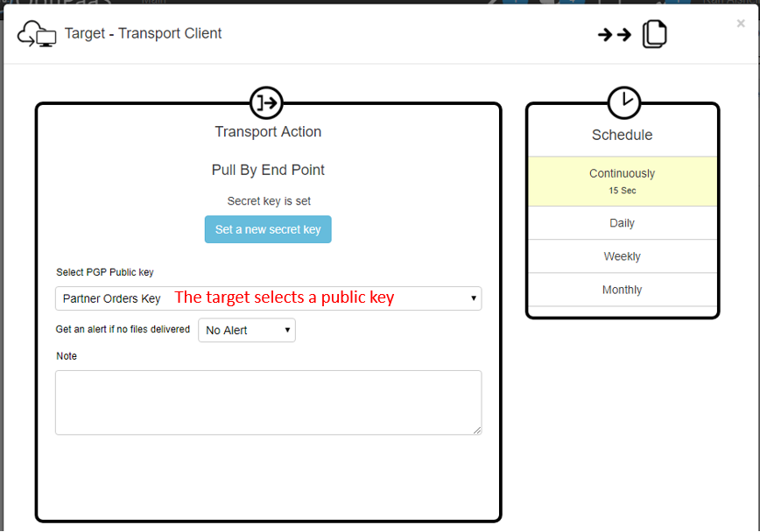Click the Get an alert if no files delivered label
760x532 pixels.
pyautogui.click(x=123, y=329)
